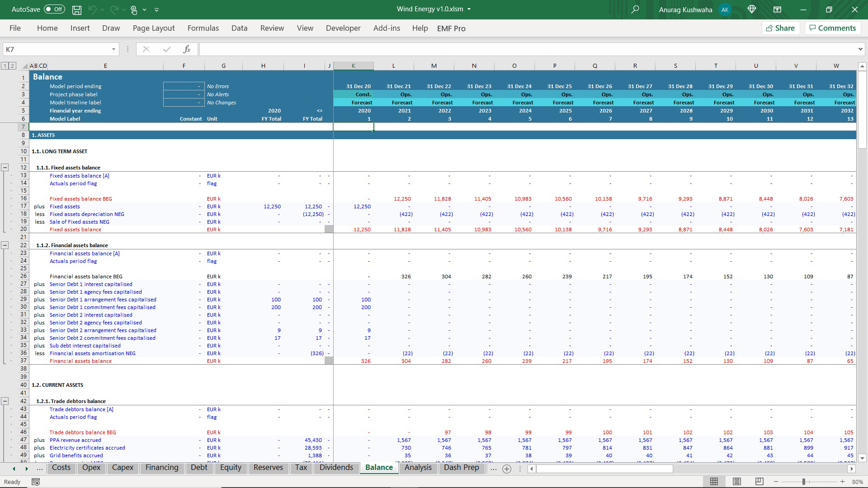Collapse the Fixed assets balance row group
868x488 pixels.
point(5,168)
